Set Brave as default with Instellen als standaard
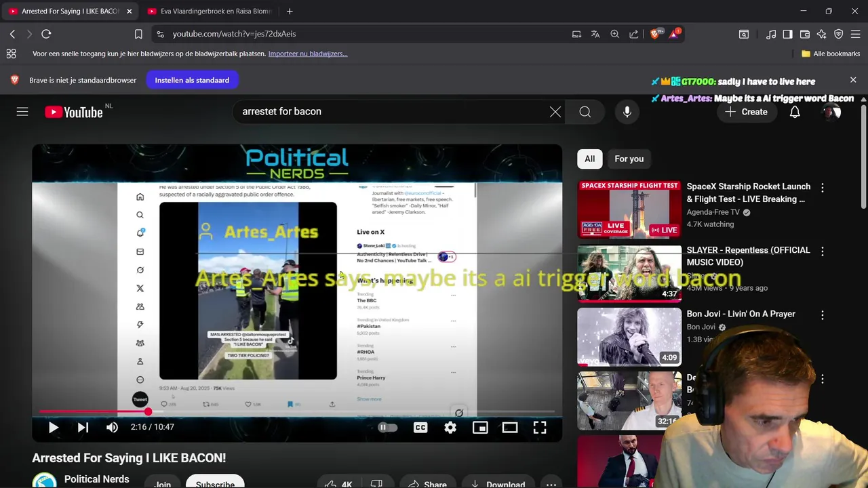868x488 pixels. [192, 80]
